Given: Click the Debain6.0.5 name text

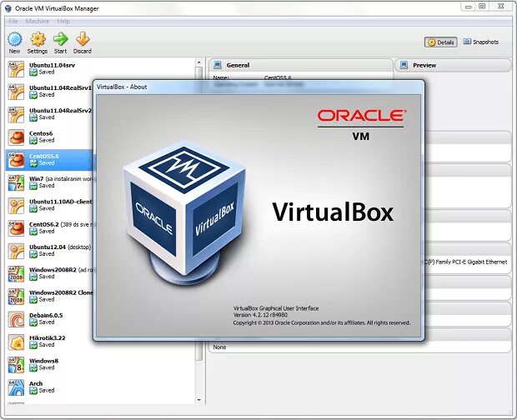Looking at the screenshot, I should point(46,315).
